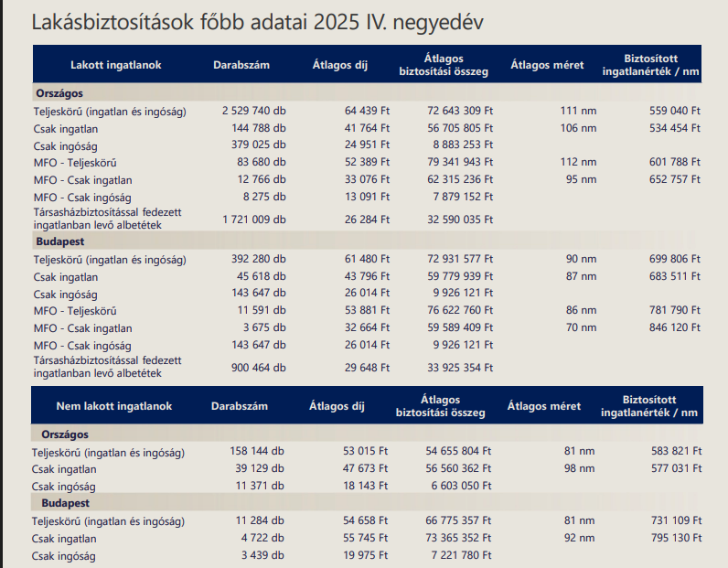
Task: Select the count '392 280 db'
Action: (259, 259)
